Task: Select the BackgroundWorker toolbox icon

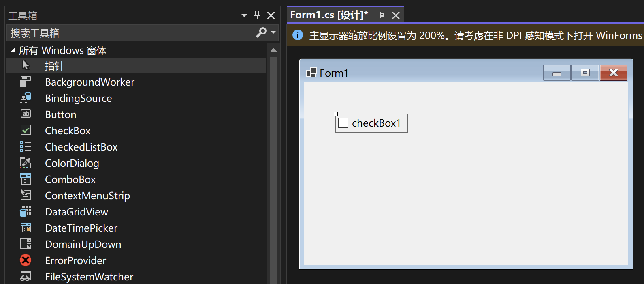Action: 26,82
